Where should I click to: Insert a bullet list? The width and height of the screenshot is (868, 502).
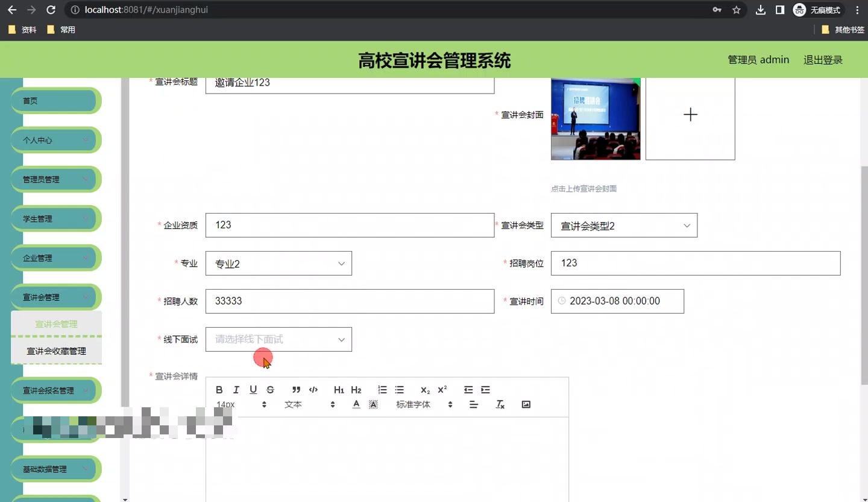click(x=399, y=390)
